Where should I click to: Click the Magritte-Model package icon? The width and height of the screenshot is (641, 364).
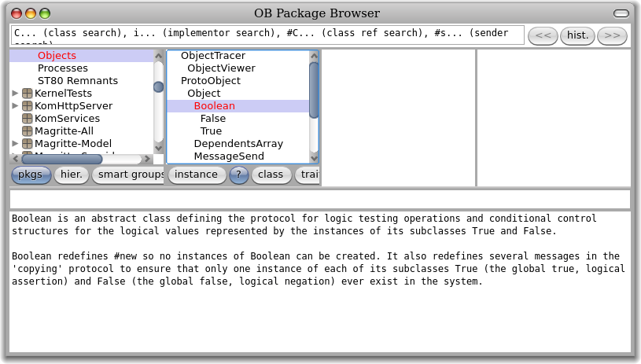[28, 144]
